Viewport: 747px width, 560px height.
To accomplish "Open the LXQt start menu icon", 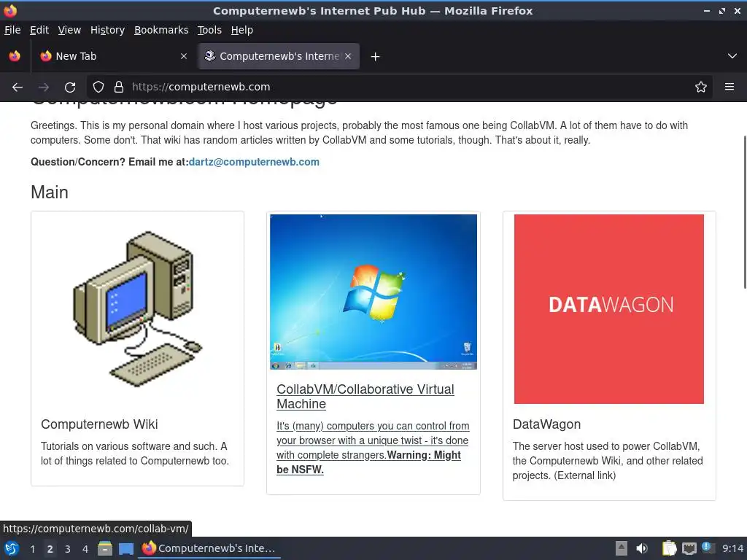I will pyautogui.click(x=12, y=548).
